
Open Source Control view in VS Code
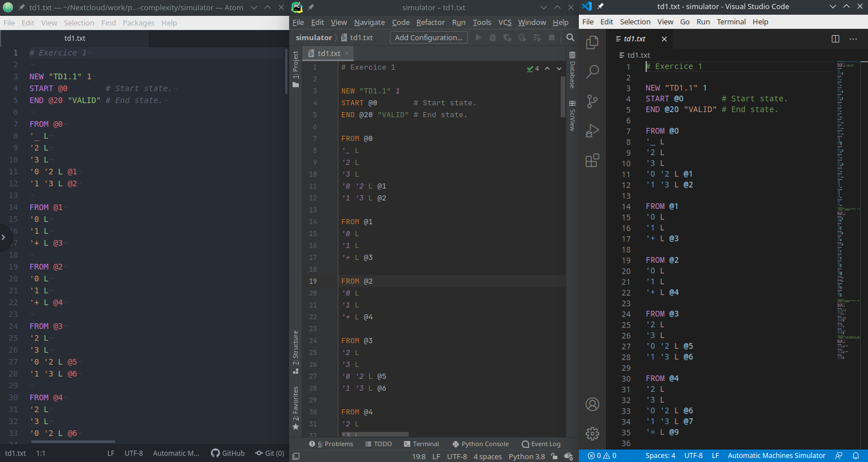click(592, 101)
